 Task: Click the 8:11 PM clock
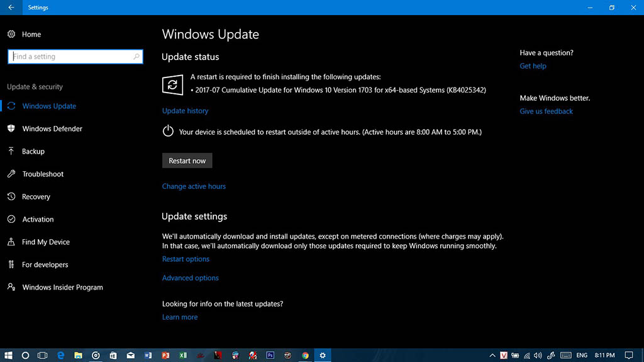click(604, 355)
